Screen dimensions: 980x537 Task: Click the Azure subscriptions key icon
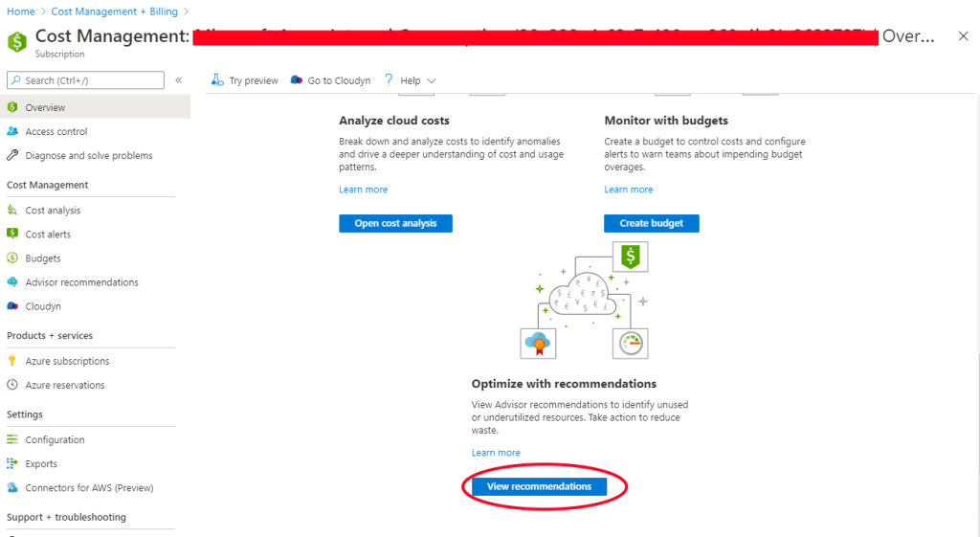click(12, 361)
